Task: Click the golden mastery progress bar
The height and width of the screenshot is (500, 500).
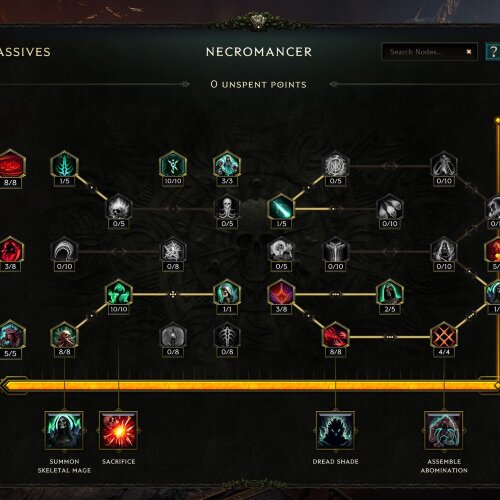Action: 250,386
